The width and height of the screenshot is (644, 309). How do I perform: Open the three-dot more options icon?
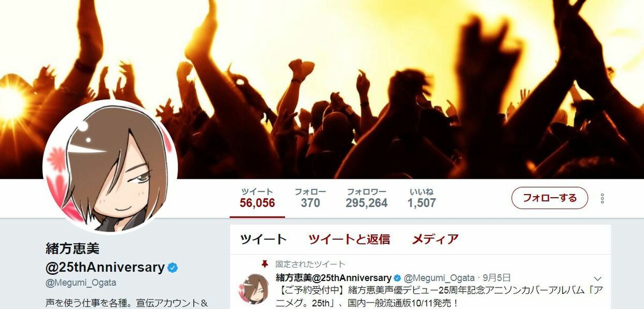pyautogui.click(x=602, y=199)
